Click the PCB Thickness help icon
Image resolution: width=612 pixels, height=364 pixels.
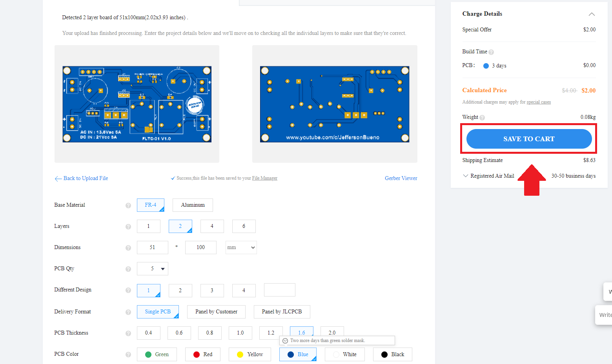point(128,333)
